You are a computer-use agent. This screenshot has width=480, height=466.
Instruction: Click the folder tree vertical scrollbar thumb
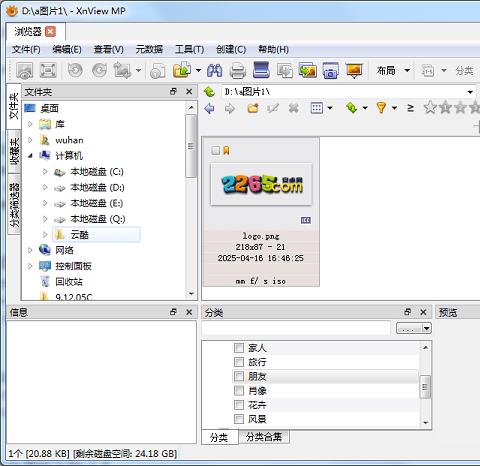[x=191, y=146]
